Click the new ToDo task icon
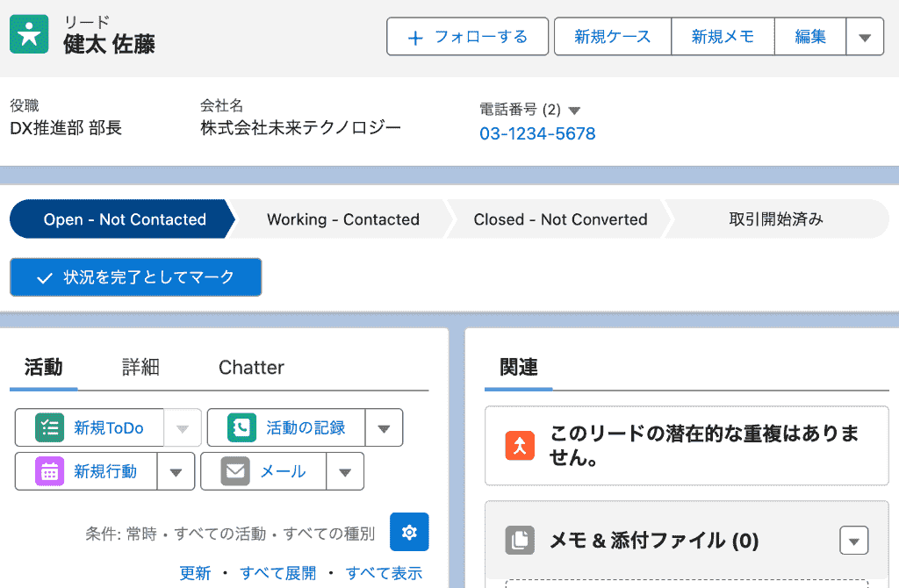Viewport: 899px width, 588px height. coord(49,428)
